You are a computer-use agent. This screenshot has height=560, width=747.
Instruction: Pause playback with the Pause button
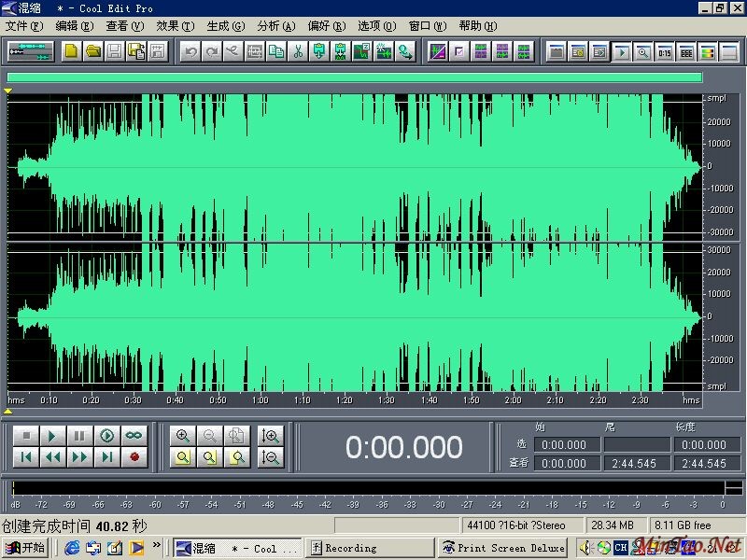80,436
